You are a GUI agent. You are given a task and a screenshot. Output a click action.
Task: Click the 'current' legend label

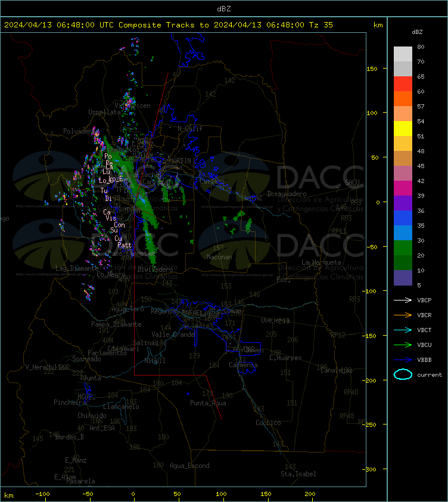click(430, 374)
